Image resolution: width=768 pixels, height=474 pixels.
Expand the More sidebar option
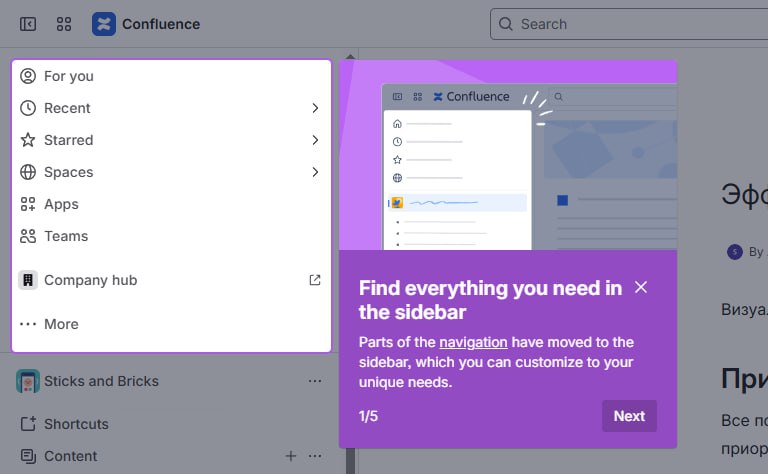pos(171,324)
